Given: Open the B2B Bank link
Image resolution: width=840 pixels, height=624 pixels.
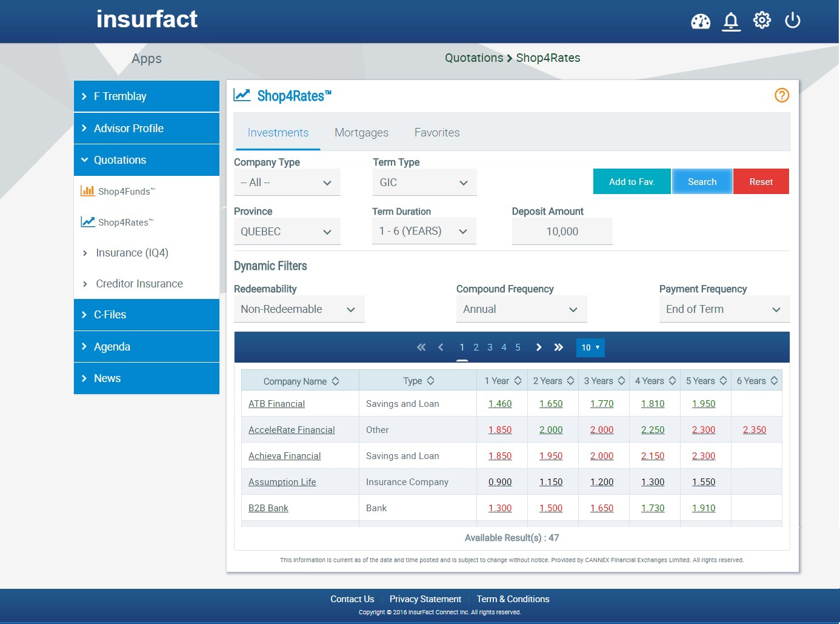Looking at the screenshot, I should click(x=268, y=508).
